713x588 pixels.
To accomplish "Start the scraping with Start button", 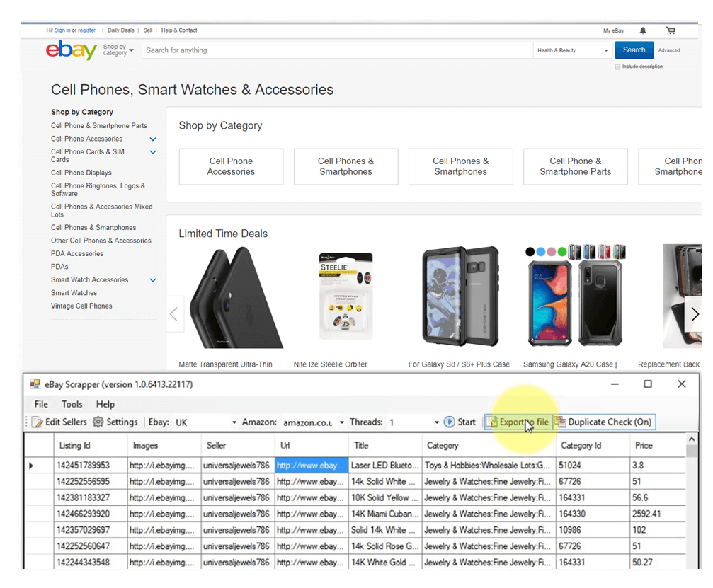I will [460, 422].
